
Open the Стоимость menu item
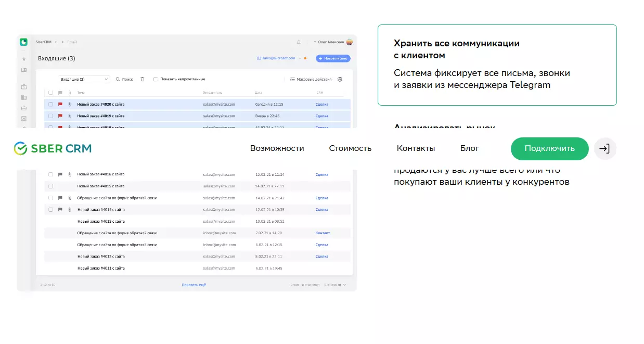tap(350, 148)
